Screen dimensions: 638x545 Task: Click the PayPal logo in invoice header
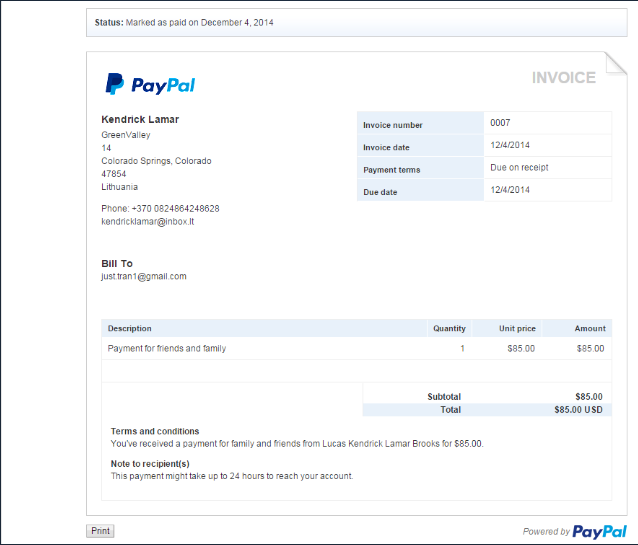tap(150, 85)
